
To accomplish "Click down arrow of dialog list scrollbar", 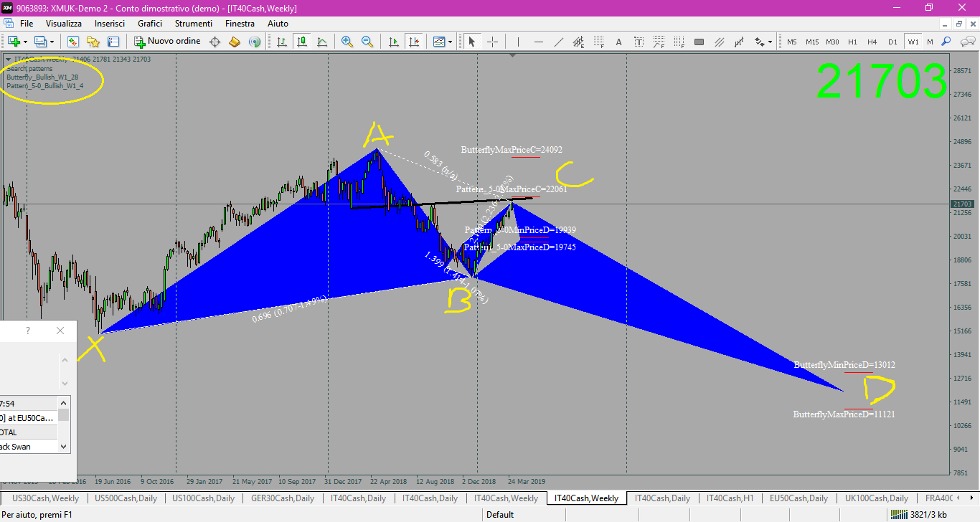I will [64, 446].
